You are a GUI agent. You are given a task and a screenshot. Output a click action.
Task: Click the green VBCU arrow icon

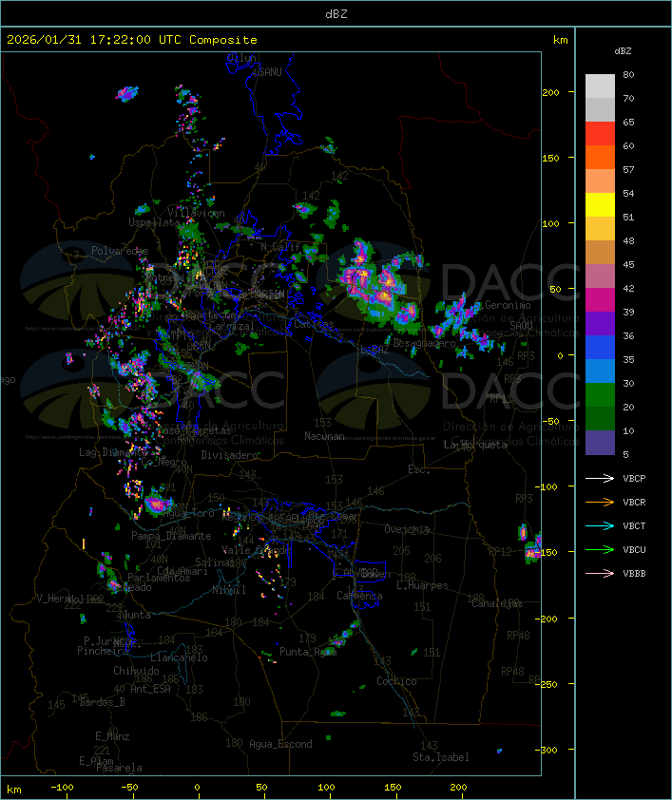click(601, 549)
